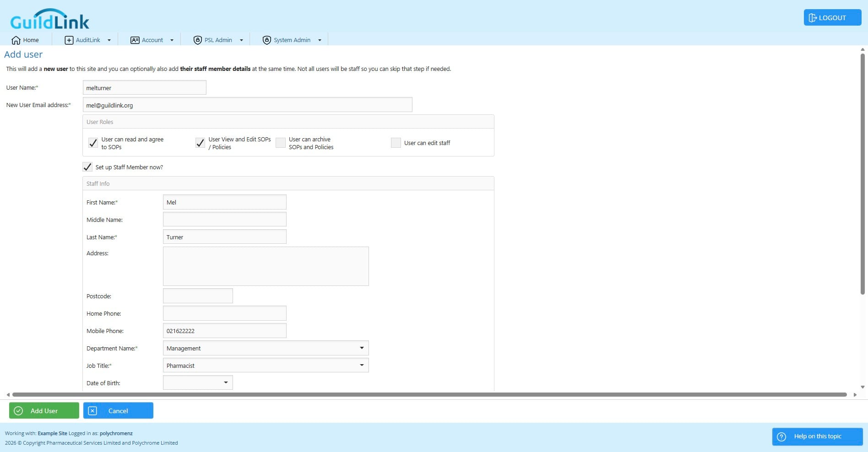Expand the Account menu arrow
Viewport: 868px width, 452px height.
(x=172, y=40)
